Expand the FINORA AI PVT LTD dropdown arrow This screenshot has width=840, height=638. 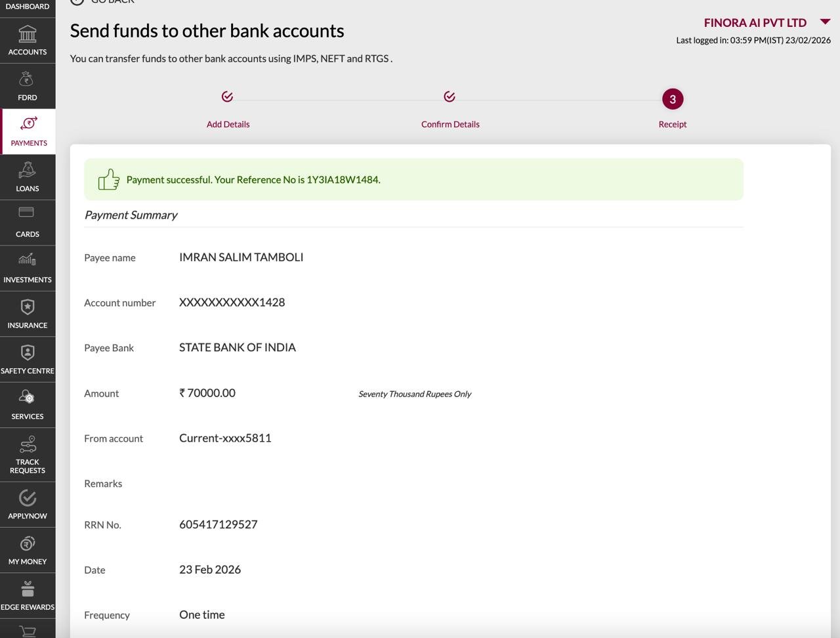click(x=825, y=22)
